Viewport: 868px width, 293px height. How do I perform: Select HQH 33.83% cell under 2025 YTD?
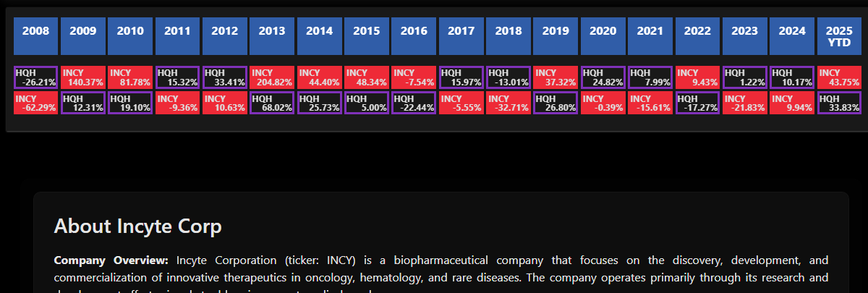click(839, 103)
